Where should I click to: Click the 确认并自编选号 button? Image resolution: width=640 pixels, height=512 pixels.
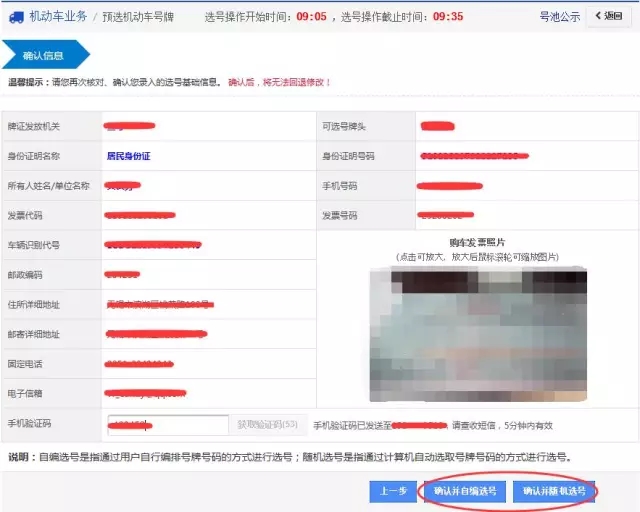coord(465,491)
